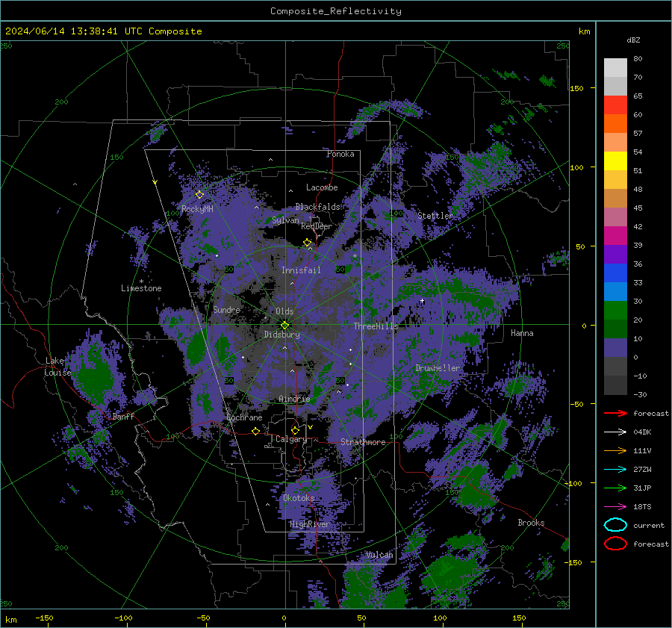
Task: Click the Sundre city label
Action: 227,309
